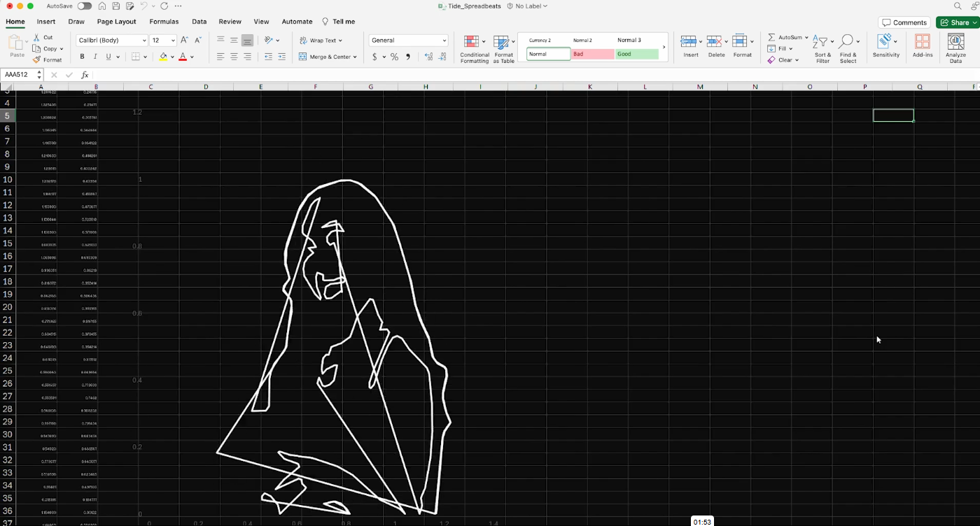Click the Cut scissors button
This screenshot has height=526, width=980.
[43, 37]
